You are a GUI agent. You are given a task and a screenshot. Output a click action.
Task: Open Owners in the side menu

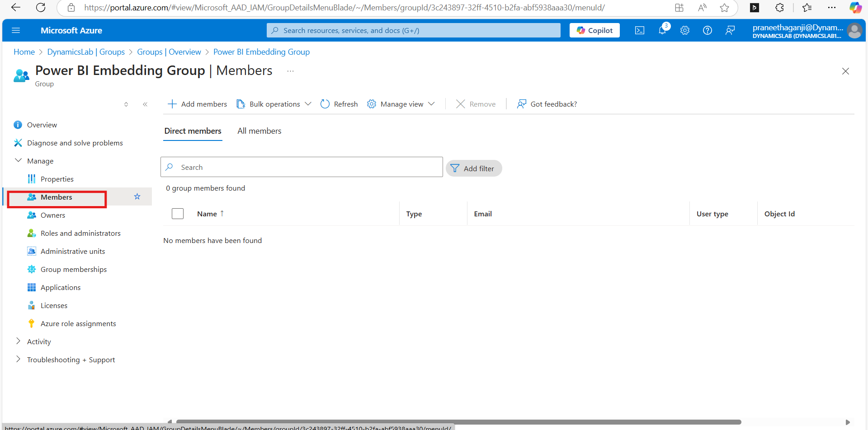(x=53, y=215)
